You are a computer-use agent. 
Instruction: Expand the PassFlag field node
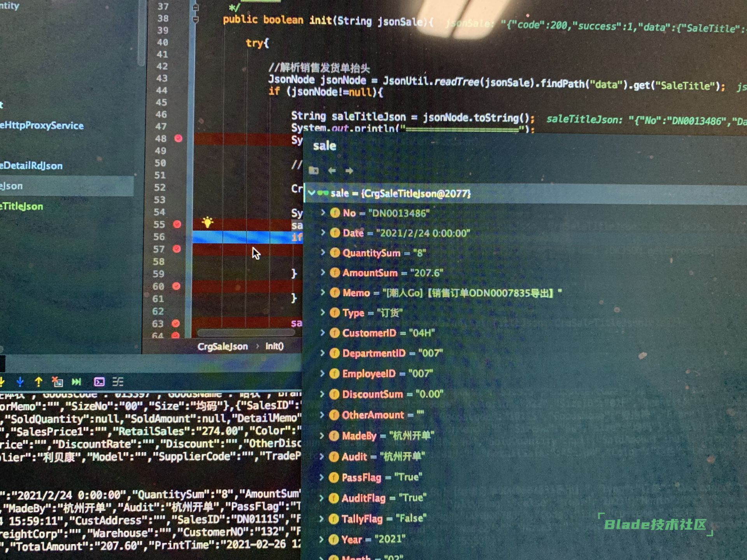click(x=322, y=477)
